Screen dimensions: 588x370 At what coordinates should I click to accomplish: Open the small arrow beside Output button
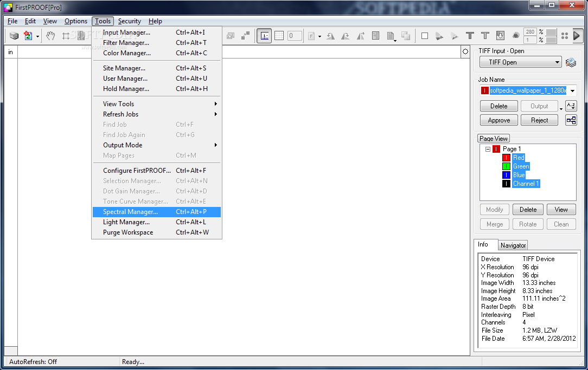tap(561, 108)
